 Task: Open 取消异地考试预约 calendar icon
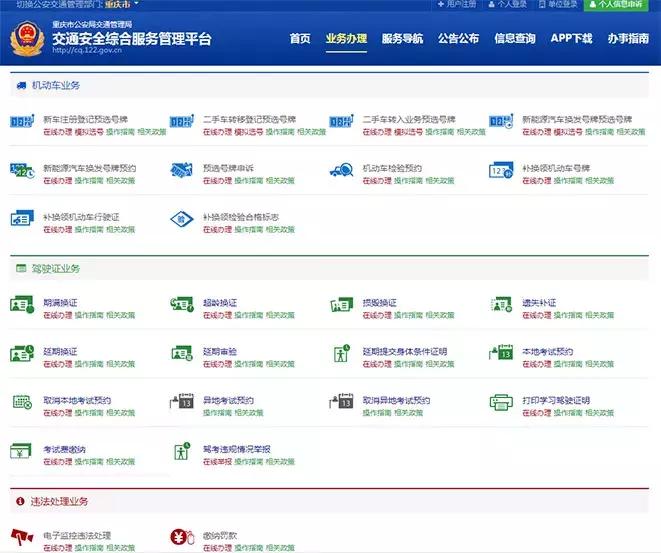(341, 401)
